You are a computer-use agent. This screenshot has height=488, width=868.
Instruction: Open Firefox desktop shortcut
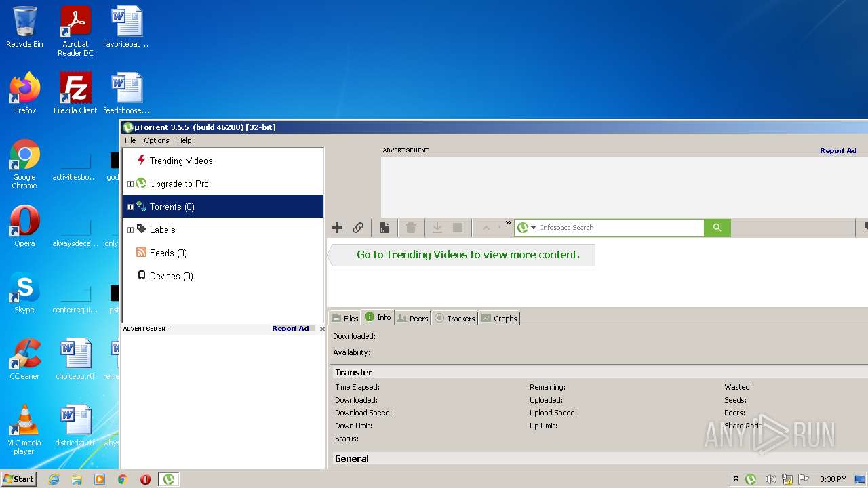tap(24, 94)
